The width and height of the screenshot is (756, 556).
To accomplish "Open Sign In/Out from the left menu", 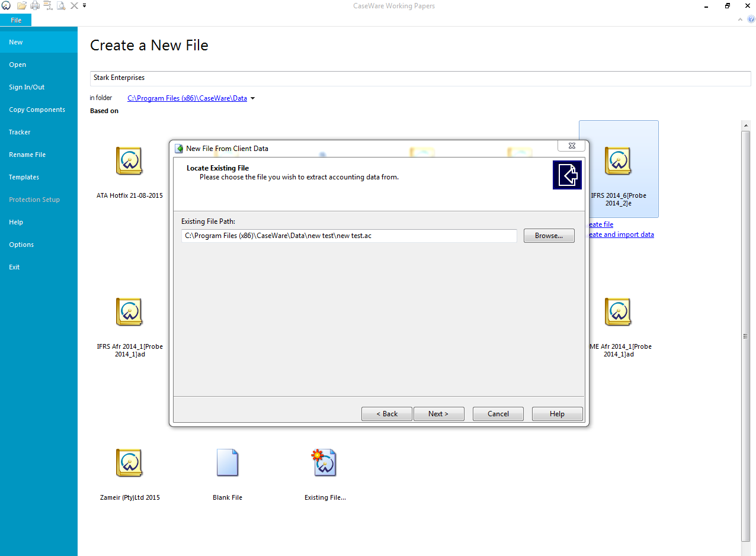I will 39,87.
